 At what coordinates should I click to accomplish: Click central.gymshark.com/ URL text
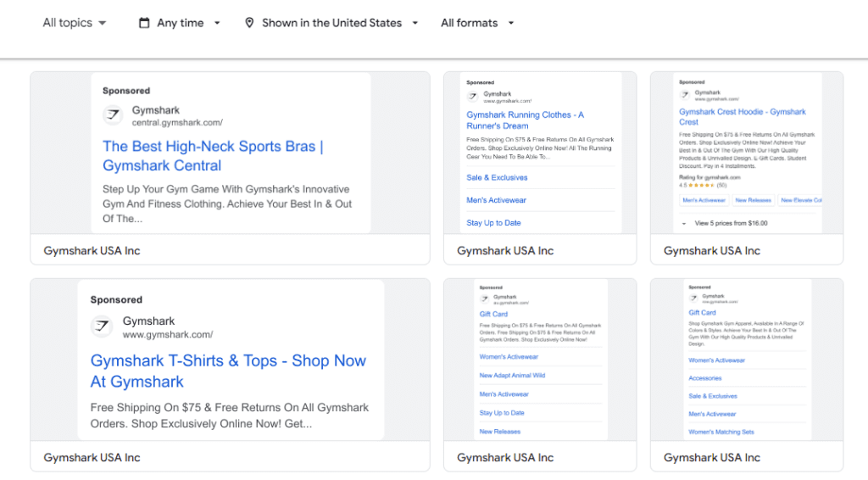click(x=177, y=123)
